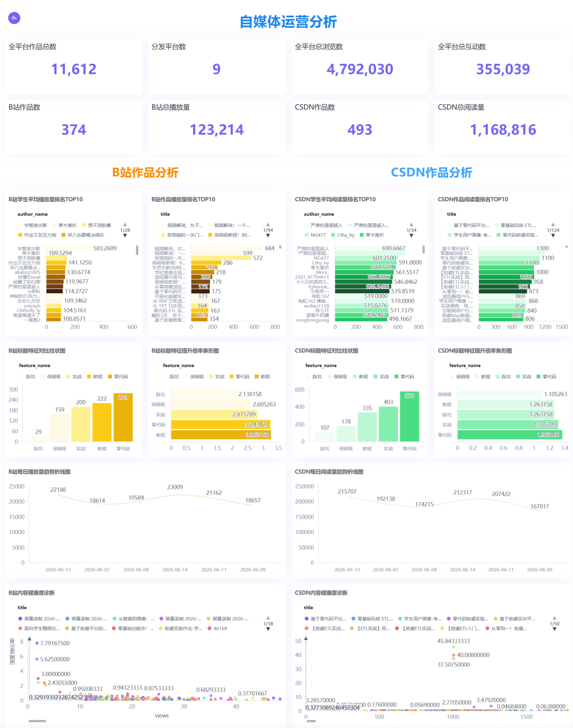Click the B站作品分析 section heading
573x728 pixels.
point(145,173)
